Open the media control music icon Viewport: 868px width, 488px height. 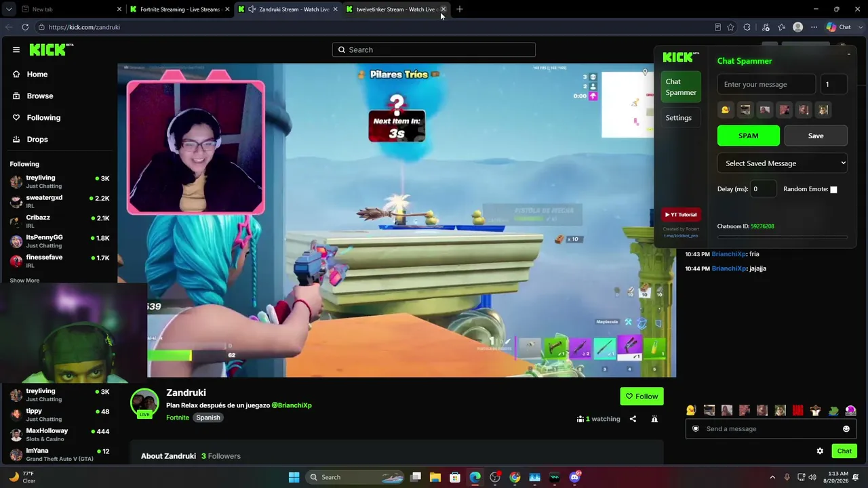[766, 27]
